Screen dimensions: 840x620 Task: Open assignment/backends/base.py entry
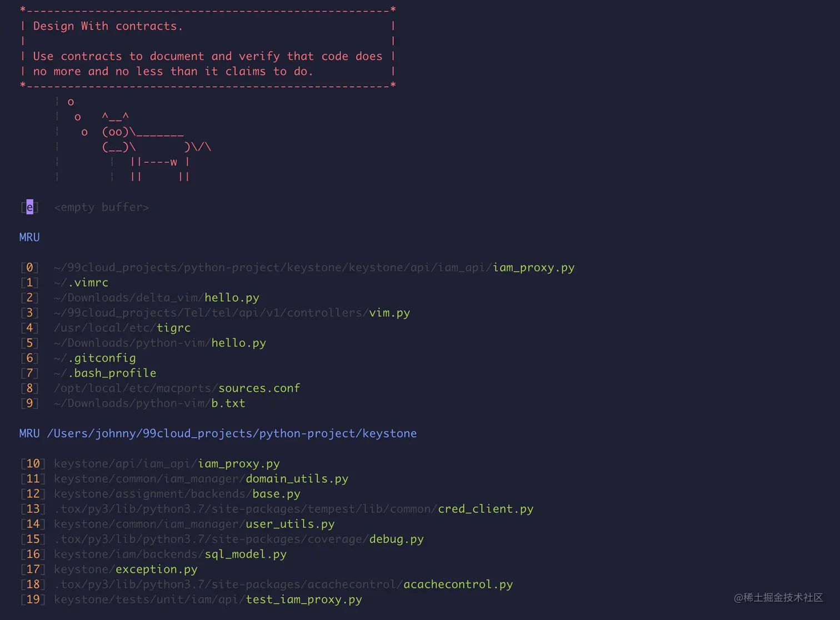pos(161,493)
